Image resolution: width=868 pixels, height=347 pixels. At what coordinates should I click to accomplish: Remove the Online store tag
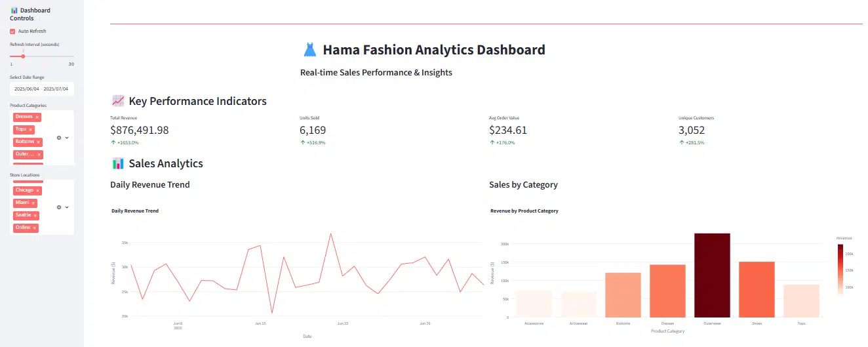click(35, 228)
